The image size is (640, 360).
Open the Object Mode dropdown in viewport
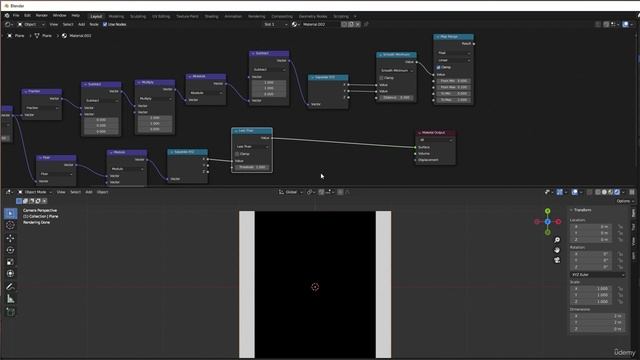point(35,192)
